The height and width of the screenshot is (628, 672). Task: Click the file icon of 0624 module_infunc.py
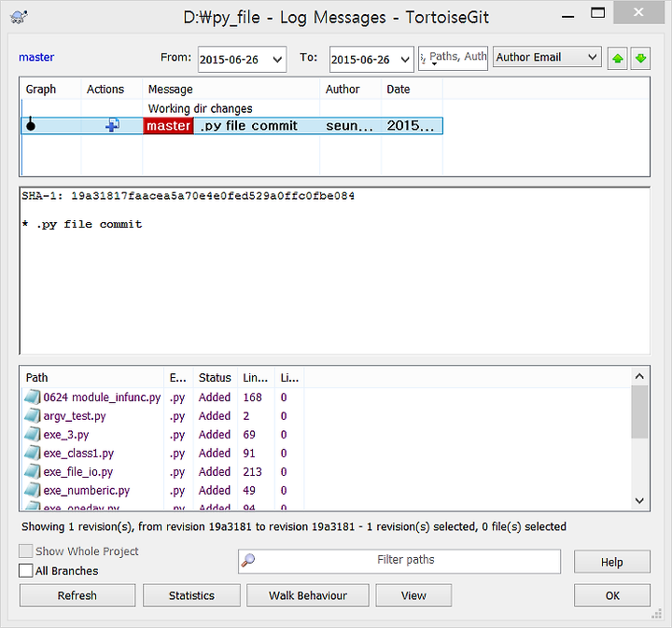point(33,398)
